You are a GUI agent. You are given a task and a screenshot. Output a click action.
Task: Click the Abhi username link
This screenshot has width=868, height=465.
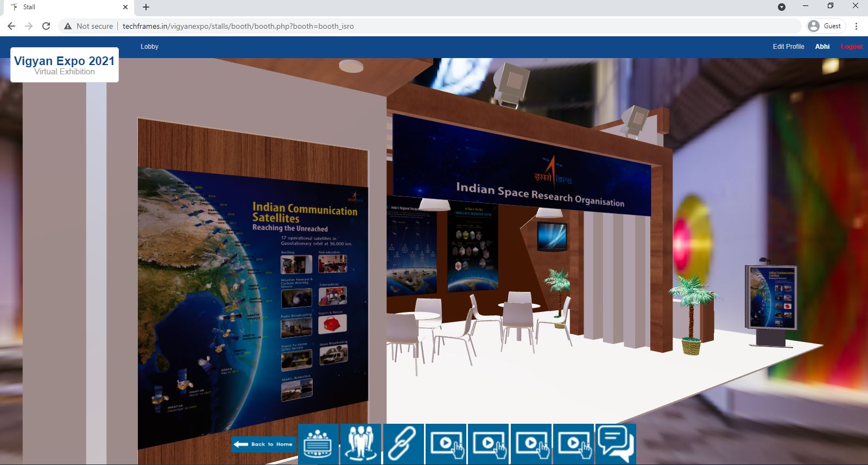pyautogui.click(x=822, y=47)
